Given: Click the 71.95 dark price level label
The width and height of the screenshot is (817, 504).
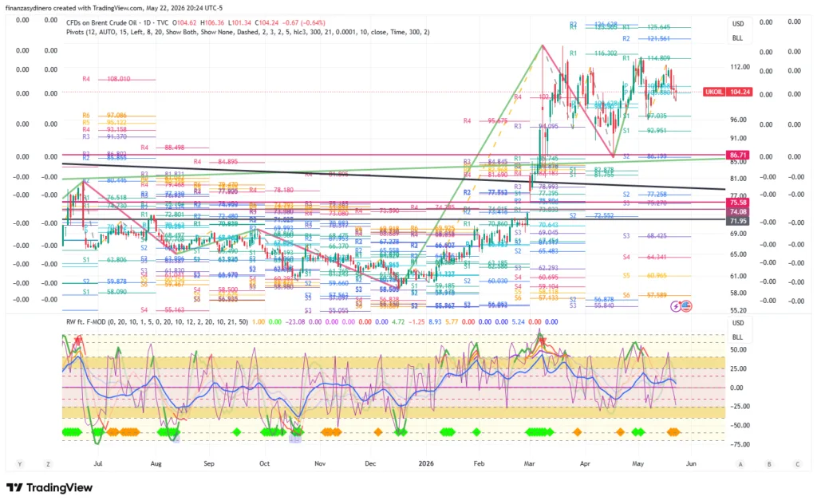Looking at the screenshot, I should [738, 221].
